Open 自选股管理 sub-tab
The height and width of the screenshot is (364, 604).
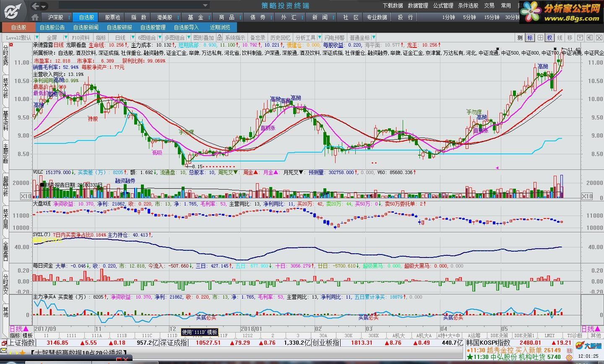point(153,27)
